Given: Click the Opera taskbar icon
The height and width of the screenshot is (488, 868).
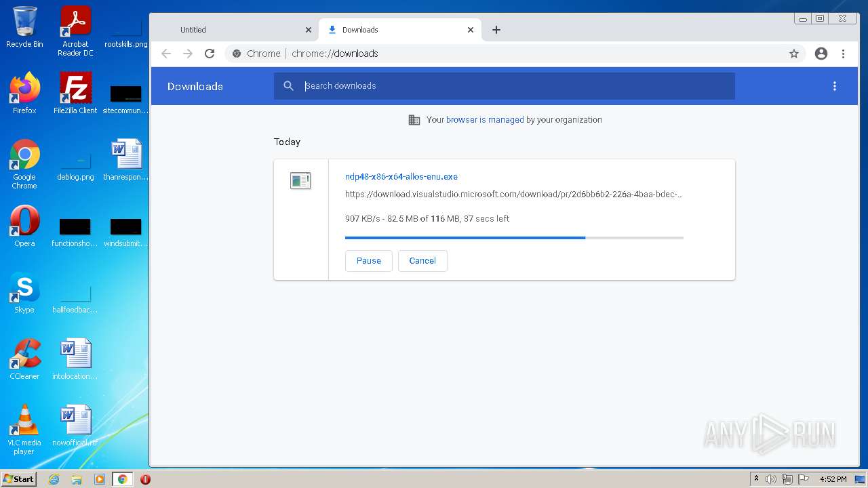Looking at the screenshot, I should 145,479.
